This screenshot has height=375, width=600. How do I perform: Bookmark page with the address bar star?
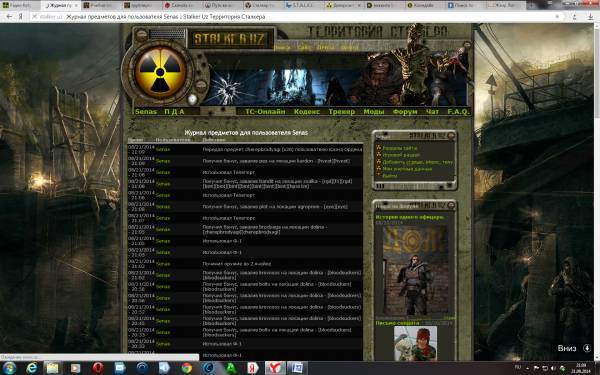point(557,17)
